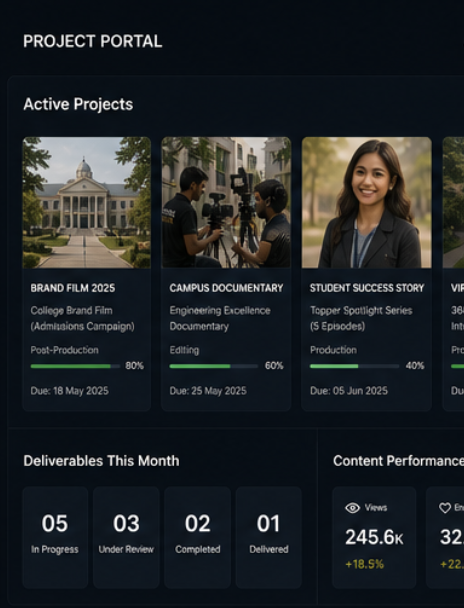Viewport: 464px width, 608px height.
Task: Select the BRAND FILM 2025 title
Action: click(73, 288)
